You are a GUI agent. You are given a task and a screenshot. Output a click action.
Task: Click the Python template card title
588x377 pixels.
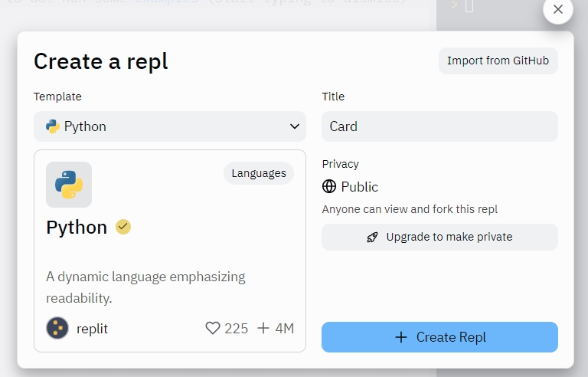(x=77, y=227)
